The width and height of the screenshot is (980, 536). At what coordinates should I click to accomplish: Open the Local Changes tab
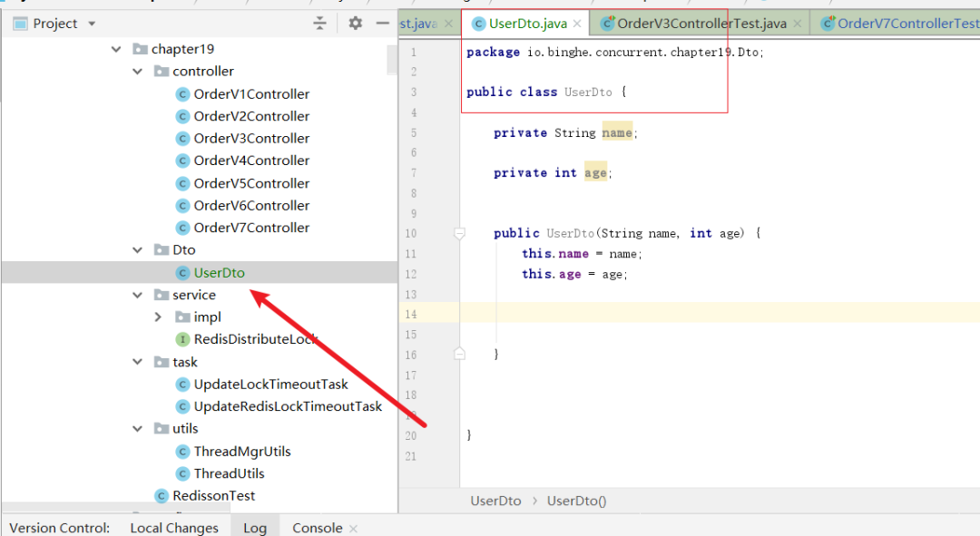[174, 528]
